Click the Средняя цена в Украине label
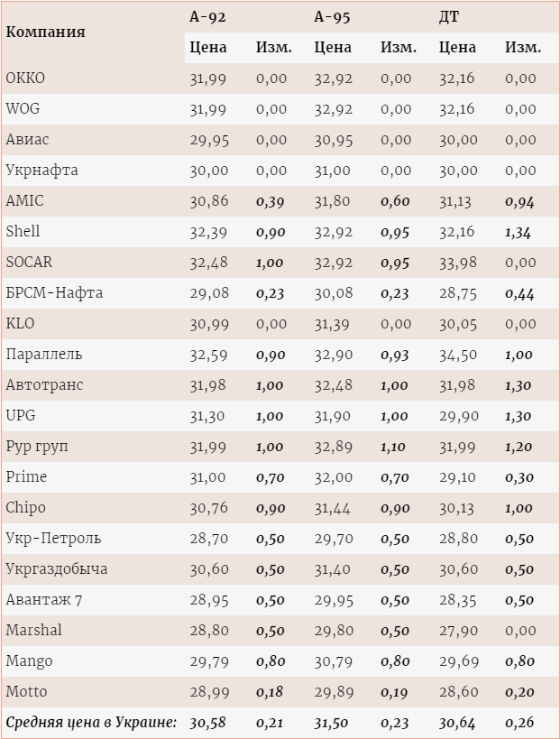Viewport: 560px width, 739px height. click(91, 723)
